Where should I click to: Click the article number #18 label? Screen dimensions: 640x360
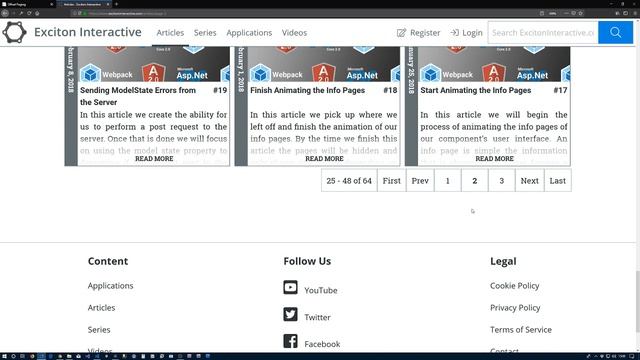click(x=390, y=90)
